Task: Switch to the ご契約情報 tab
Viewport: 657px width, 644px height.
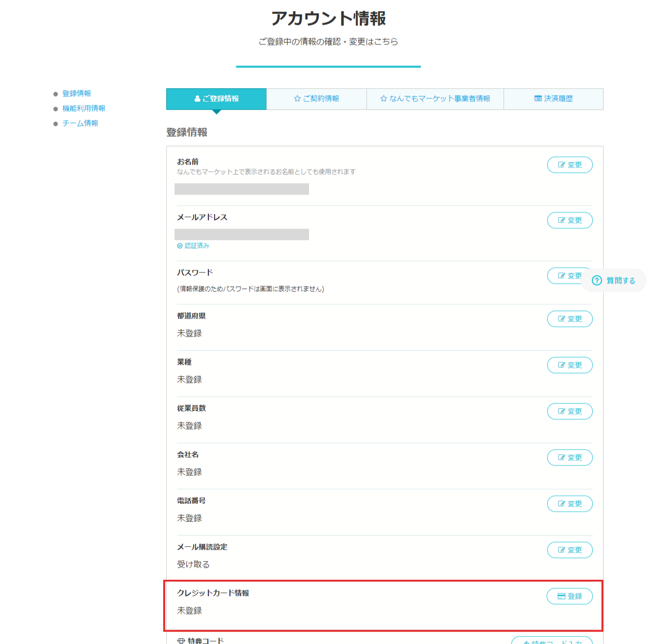Action: point(316,99)
